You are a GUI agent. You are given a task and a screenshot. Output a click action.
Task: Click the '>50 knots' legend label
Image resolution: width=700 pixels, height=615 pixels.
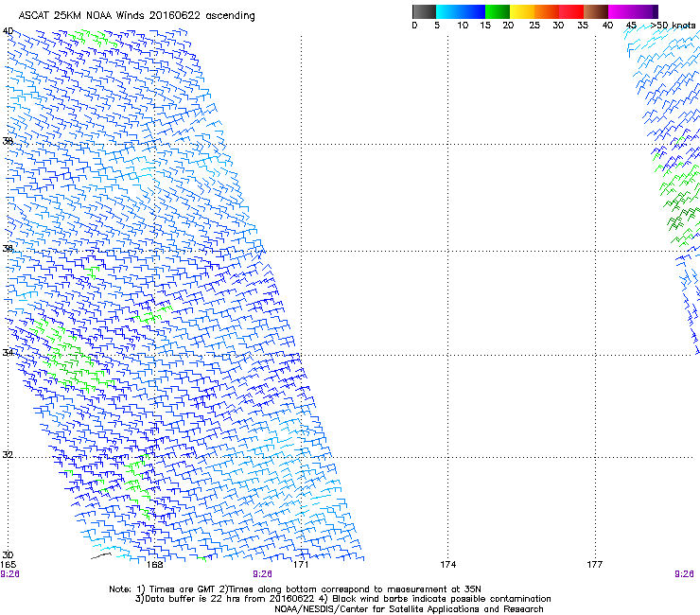[x=673, y=26]
